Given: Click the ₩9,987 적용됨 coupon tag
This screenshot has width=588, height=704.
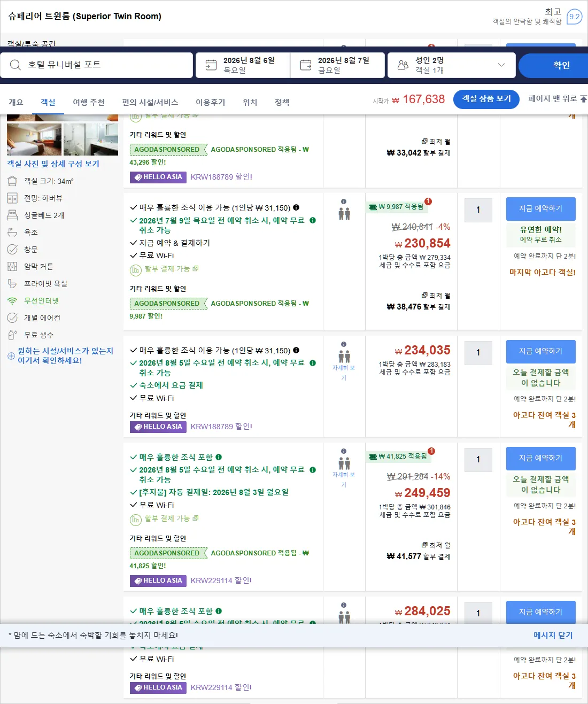Looking at the screenshot, I should point(396,207).
